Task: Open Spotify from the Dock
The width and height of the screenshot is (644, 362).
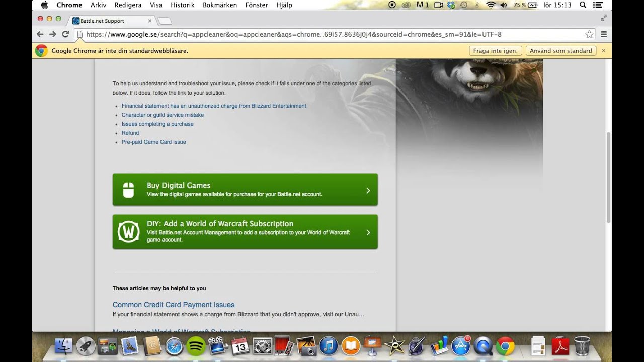Action: point(196,346)
